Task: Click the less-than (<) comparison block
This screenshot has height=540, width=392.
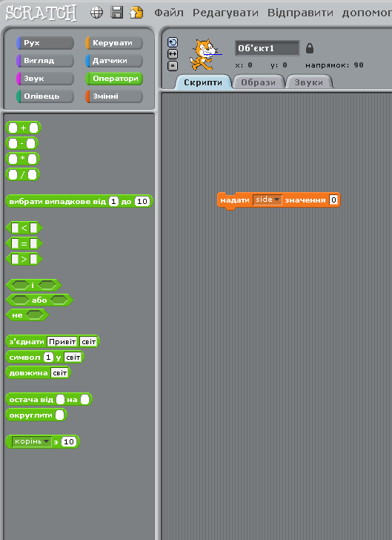Action: [x=24, y=228]
